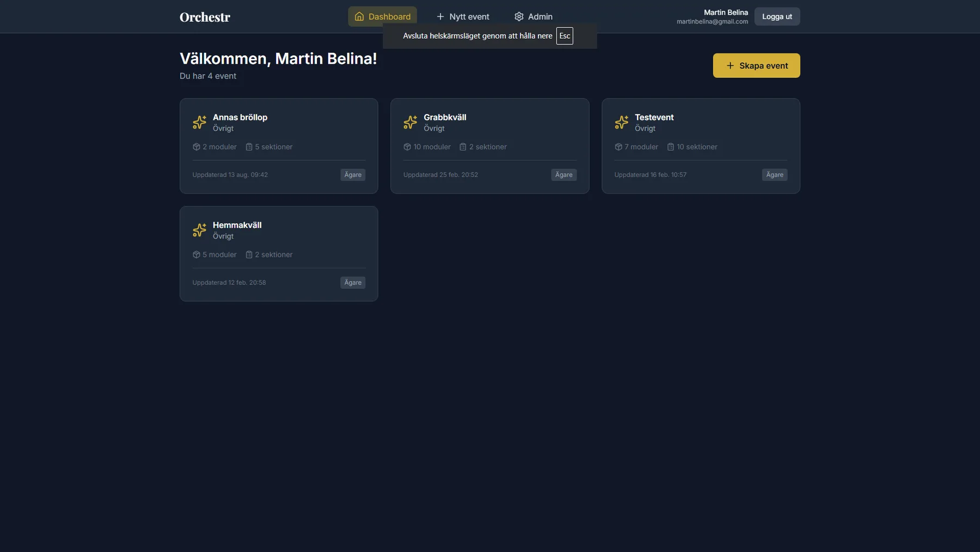Click the Orchestr logo
980x552 pixels.
coord(205,17)
